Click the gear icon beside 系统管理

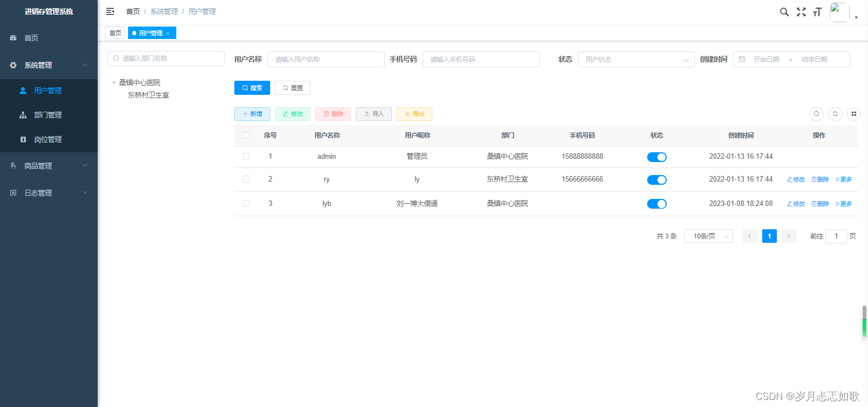click(13, 65)
